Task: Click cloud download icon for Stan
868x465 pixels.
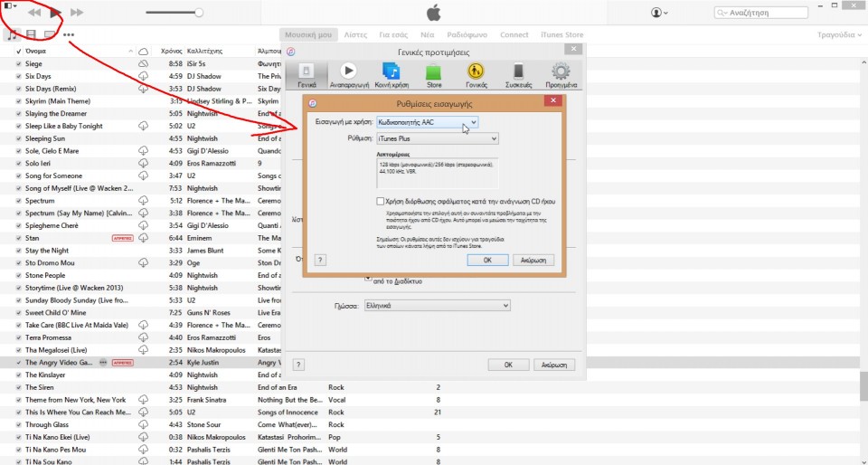Action: click(144, 238)
